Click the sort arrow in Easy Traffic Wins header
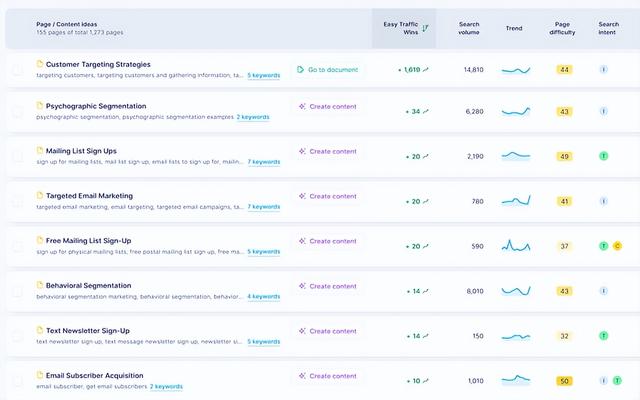The height and width of the screenshot is (400, 640). 425,28
